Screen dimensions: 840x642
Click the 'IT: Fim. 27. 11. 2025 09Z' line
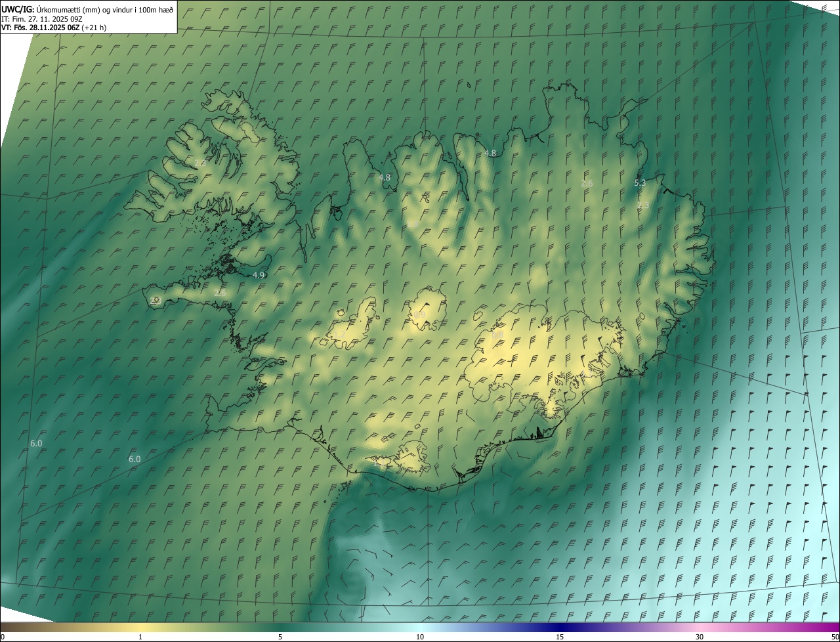pyautogui.click(x=41, y=19)
